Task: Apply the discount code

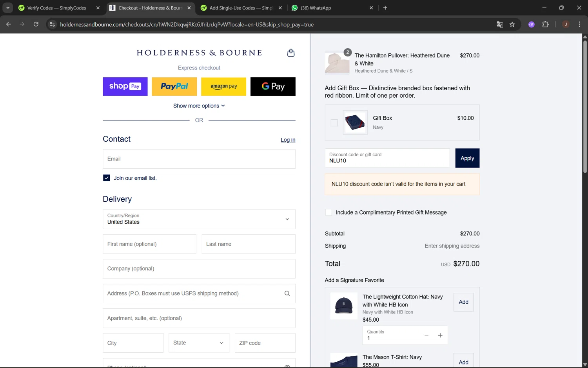Action: (467, 158)
